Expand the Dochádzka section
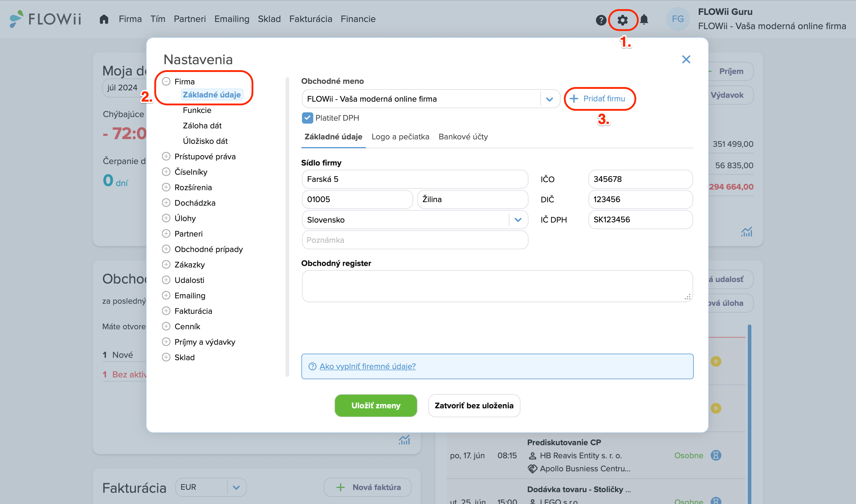This screenshot has width=856, height=504. coord(166,202)
